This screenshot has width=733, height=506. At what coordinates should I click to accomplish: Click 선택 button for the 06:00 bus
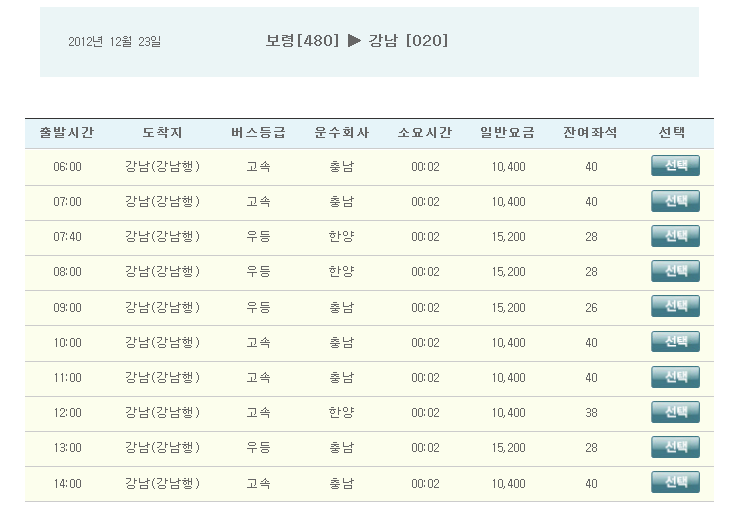point(675,166)
